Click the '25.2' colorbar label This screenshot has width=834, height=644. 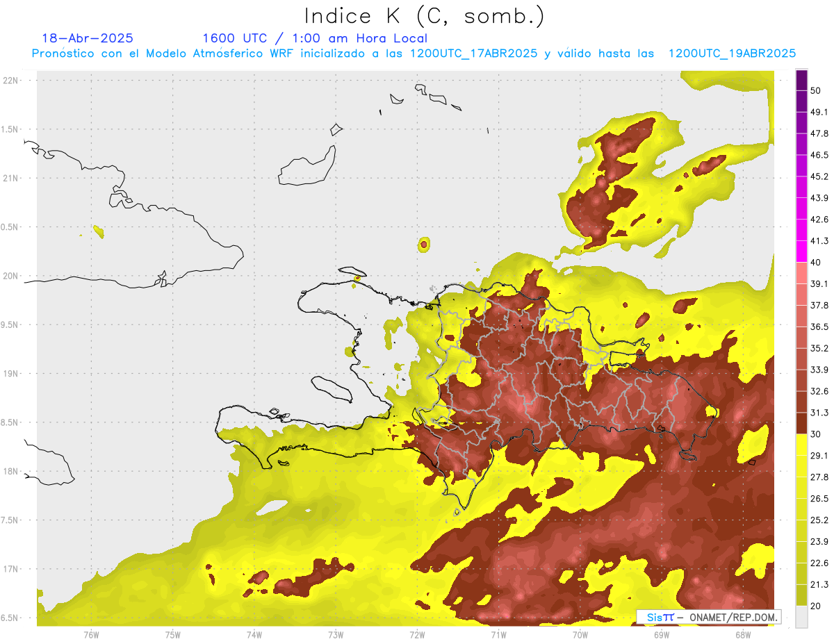819,520
